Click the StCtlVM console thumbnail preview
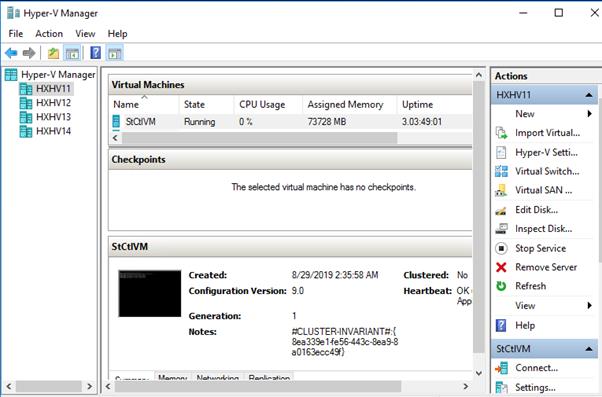 pos(150,294)
